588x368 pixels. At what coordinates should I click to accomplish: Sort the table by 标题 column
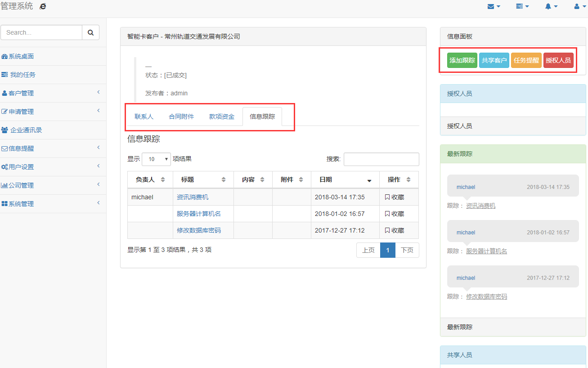[x=203, y=180]
